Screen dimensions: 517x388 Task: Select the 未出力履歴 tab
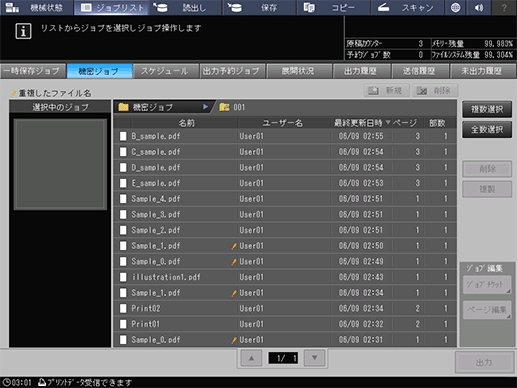click(483, 71)
